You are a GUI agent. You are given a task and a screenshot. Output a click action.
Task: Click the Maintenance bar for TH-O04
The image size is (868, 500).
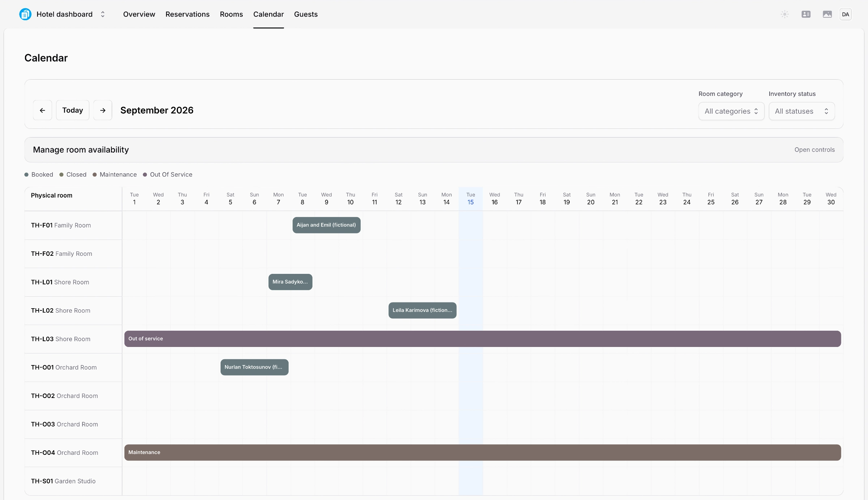(x=482, y=453)
